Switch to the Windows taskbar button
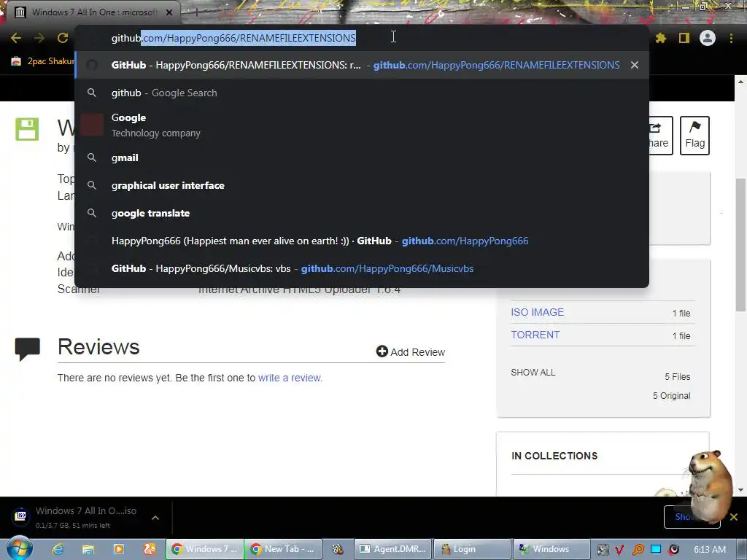Image resolution: width=747 pixels, height=560 pixels. [x=551, y=549]
